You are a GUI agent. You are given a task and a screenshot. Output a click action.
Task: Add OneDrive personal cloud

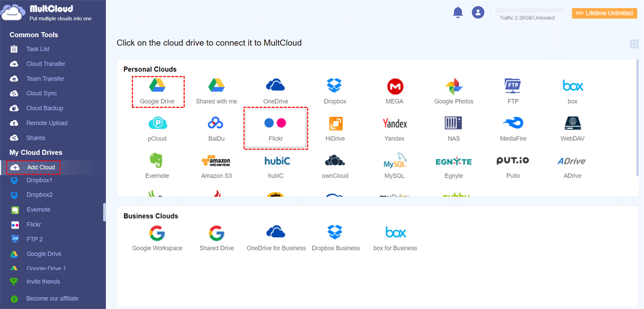275,91
